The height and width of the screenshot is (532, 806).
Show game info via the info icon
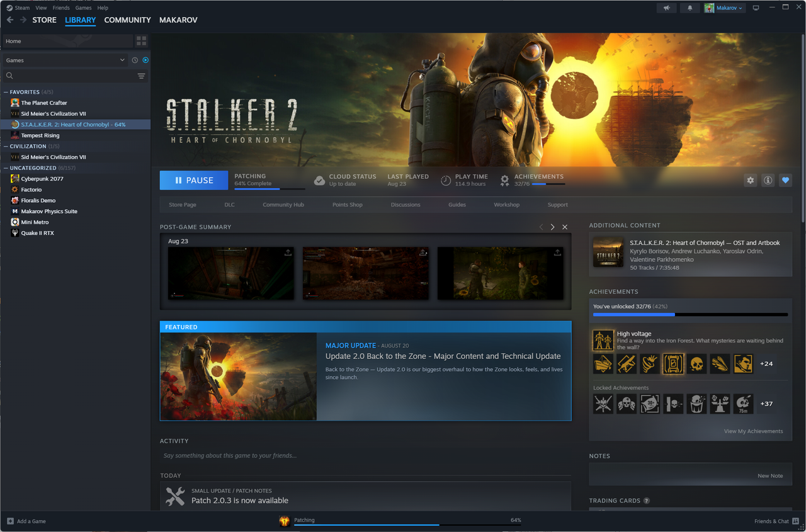coord(768,180)
